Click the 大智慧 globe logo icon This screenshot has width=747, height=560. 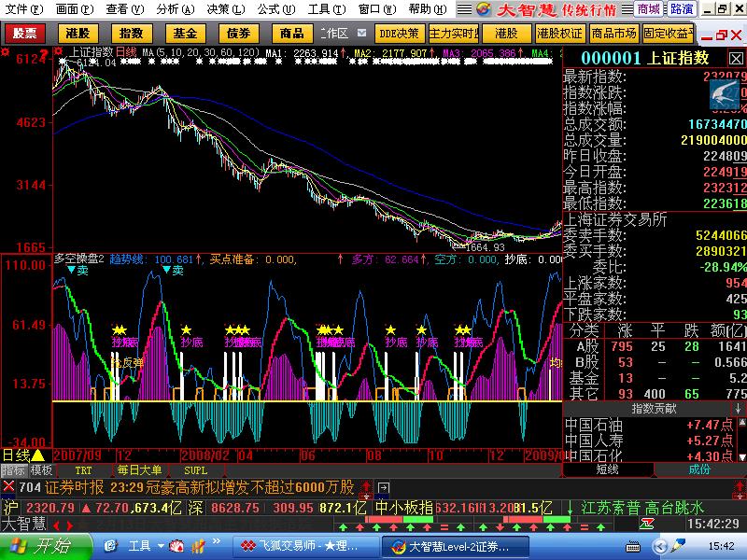click(x=484, y=9)
